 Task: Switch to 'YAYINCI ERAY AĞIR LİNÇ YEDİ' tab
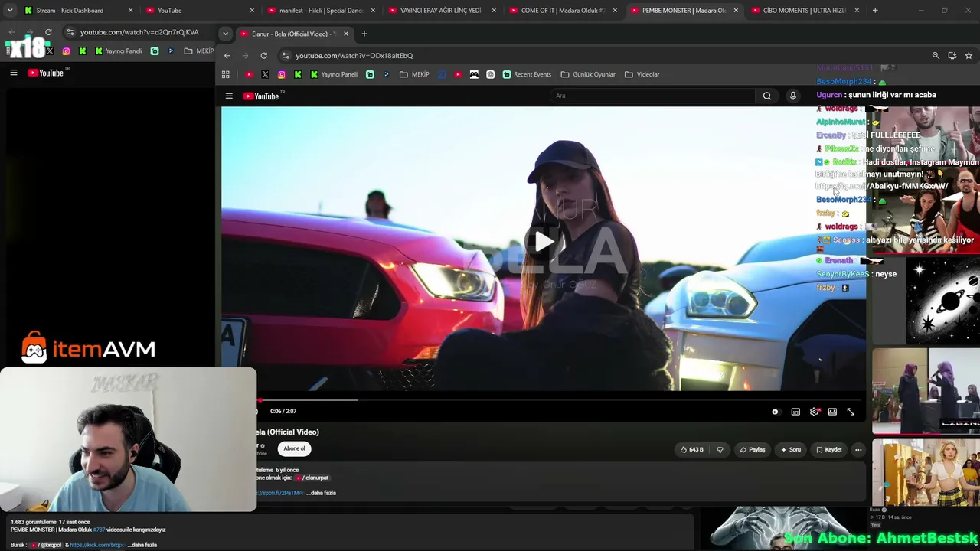click(440, 11)
